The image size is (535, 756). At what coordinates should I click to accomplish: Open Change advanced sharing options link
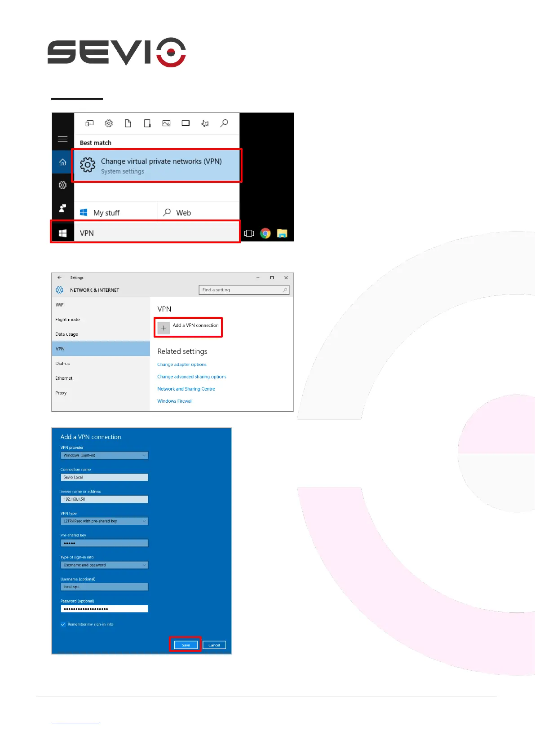pyautogui.click(x=192, y=377)
